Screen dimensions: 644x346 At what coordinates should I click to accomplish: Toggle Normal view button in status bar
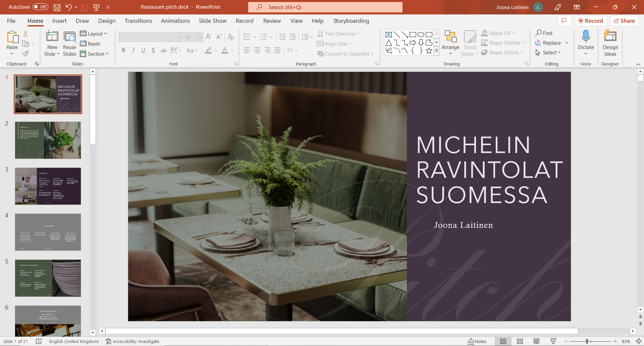tap(503, 341)
